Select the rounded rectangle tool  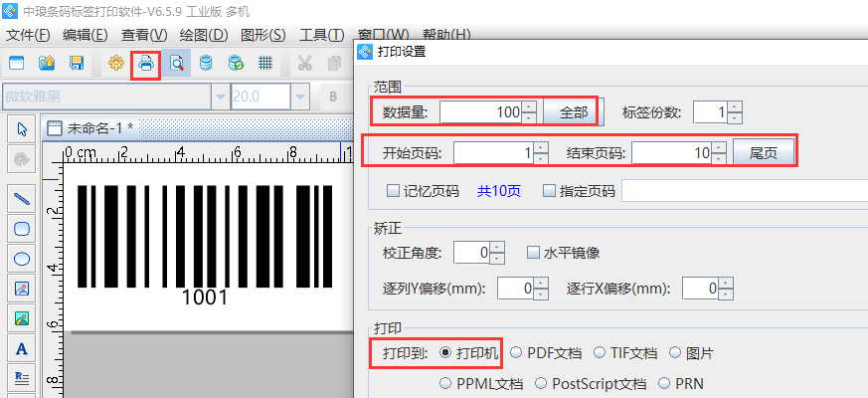click(x=22, y=229)
